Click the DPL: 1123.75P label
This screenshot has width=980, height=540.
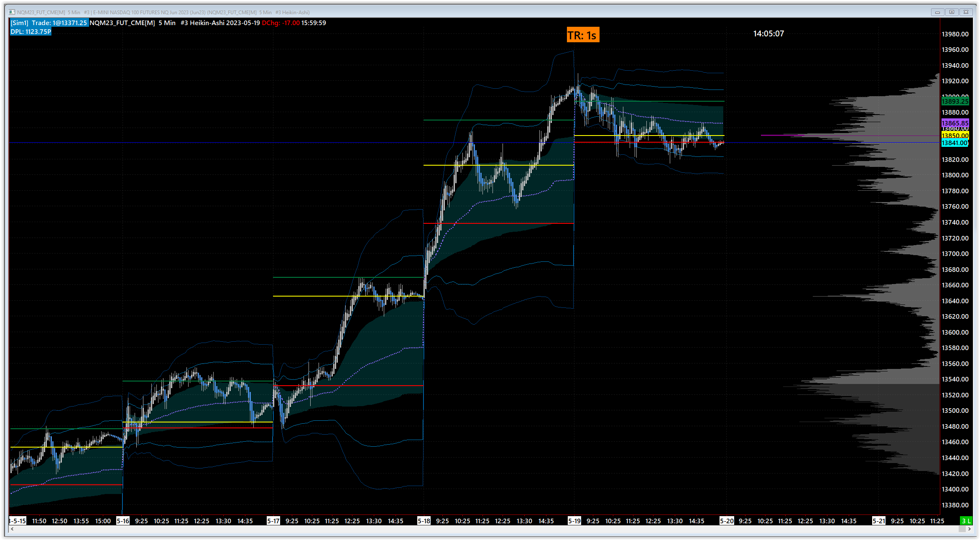(31, 32)
